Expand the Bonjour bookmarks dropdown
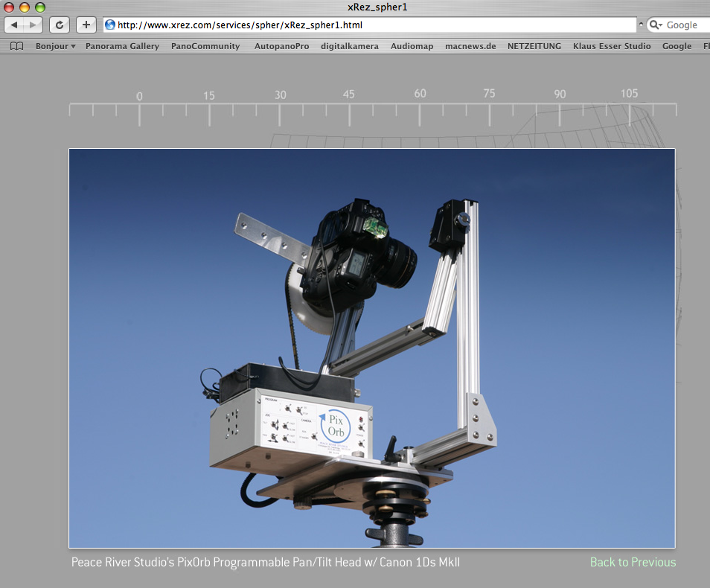Image resolution: width=710 pixels, height=588 pixels. point(55,46)
